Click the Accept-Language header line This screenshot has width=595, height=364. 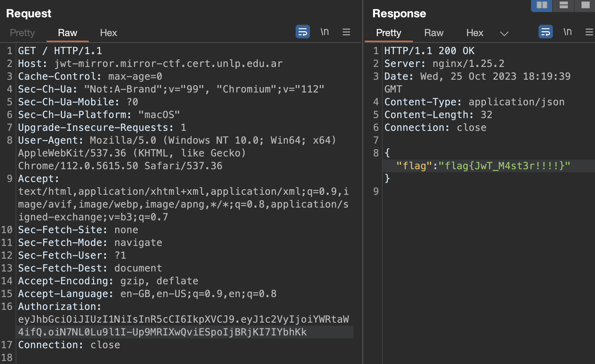tap(147, 294)
